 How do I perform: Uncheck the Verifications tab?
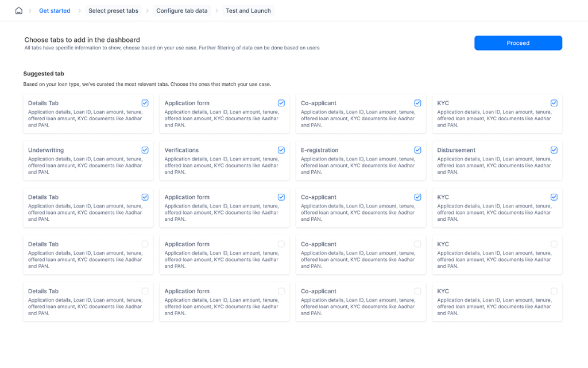[281, 150]
